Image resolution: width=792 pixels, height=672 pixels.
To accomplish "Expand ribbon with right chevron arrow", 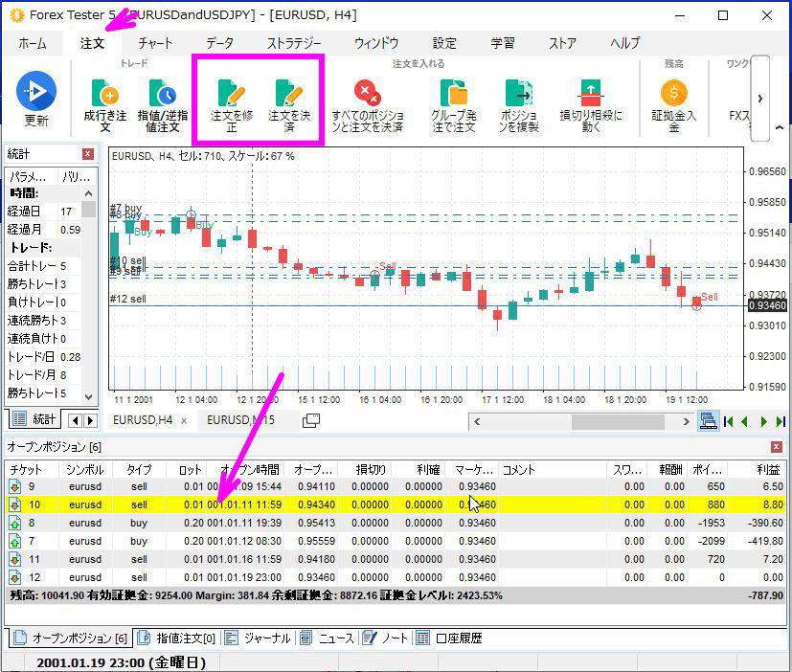I will 760,98.
